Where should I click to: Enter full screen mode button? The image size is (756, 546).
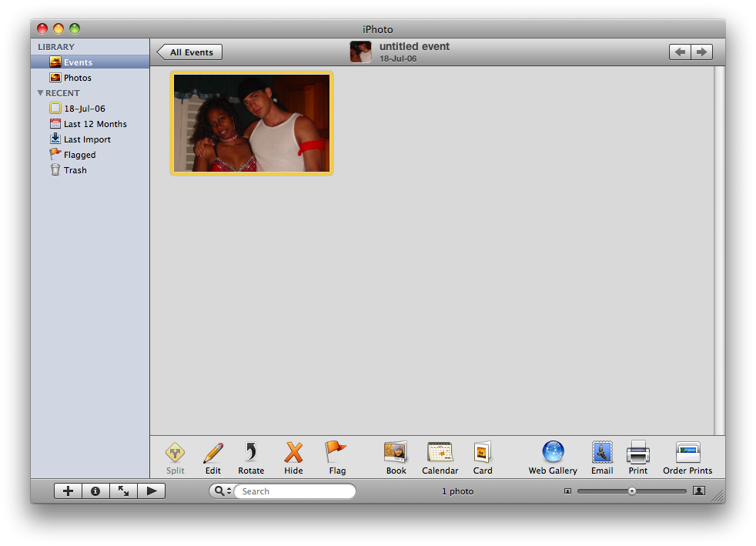point(123,491)
